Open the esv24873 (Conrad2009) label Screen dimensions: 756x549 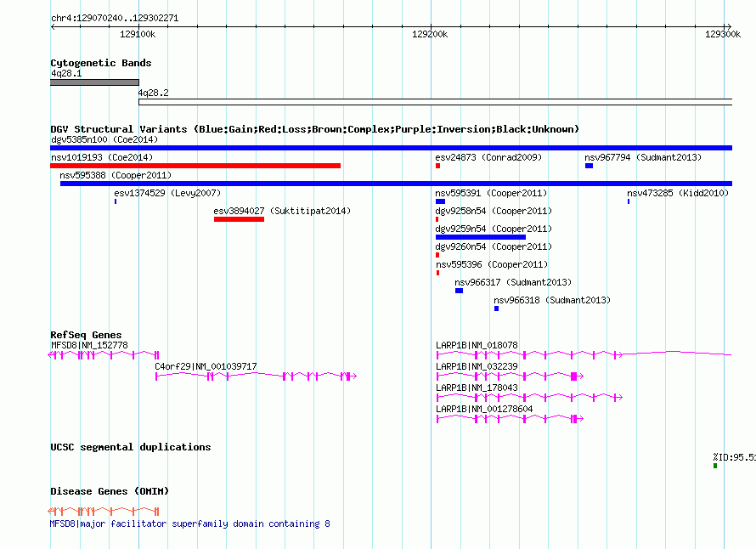488,157
